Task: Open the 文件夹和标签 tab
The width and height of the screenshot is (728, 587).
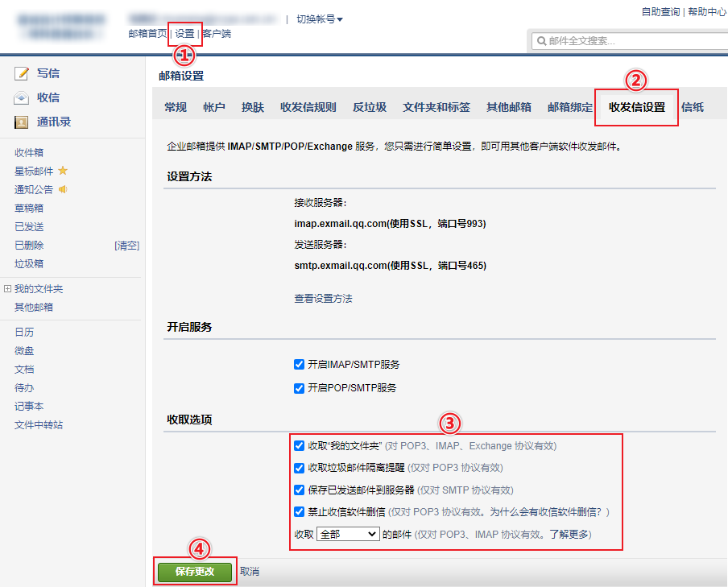Action: point(436,107)
